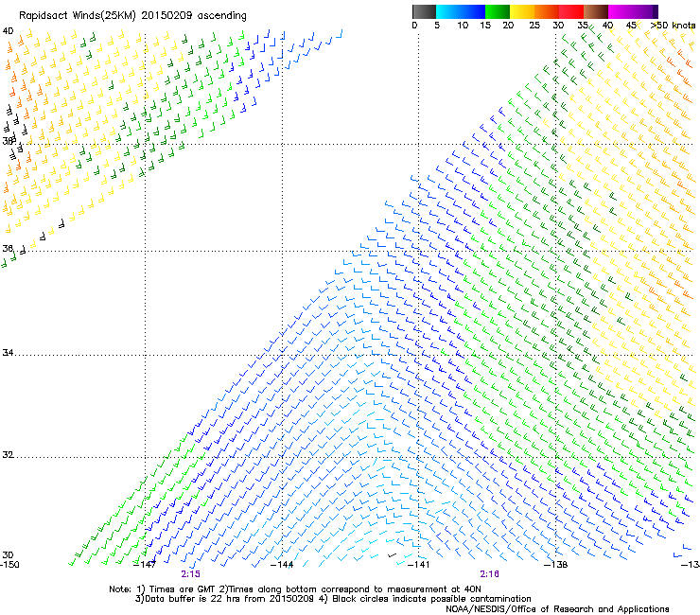
Task: Click the brown 35-40 knots legend band
Action: click(x=596, y=11)
